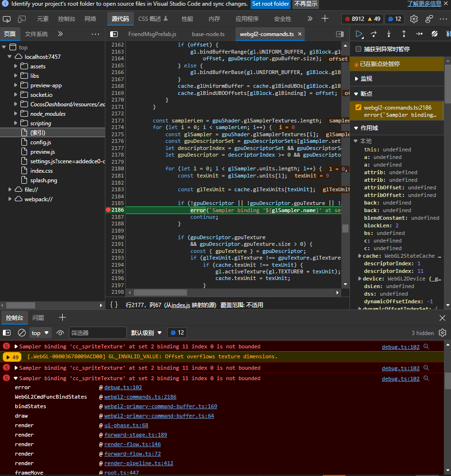The width and height of the screenshot is (451, 476).
Task: Step over the next function call
Action: pos(374,34)
